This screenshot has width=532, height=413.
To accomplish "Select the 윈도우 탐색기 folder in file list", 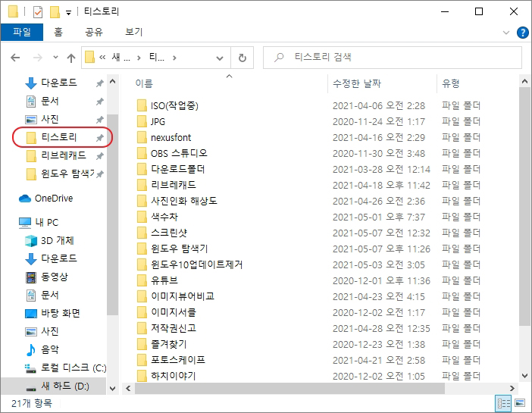I will tap(179, 249).
